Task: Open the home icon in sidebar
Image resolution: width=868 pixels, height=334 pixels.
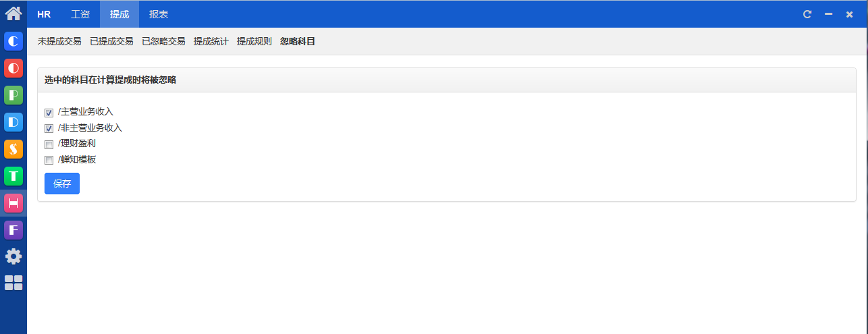Action: [13, 13]
